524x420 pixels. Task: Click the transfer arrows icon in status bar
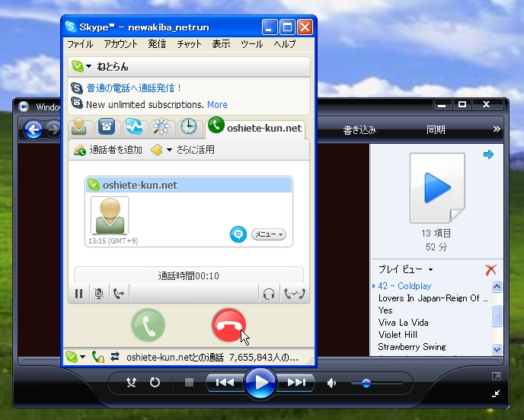115,357
